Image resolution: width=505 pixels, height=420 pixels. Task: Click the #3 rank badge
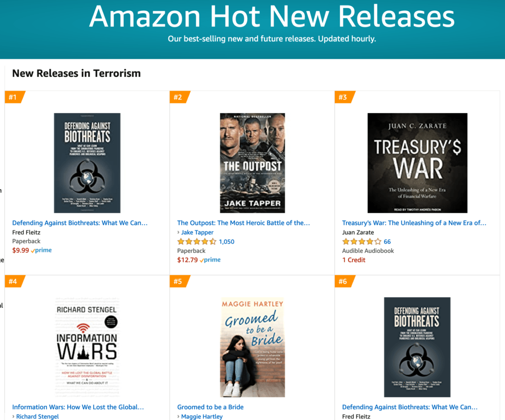tap(343, 97)
